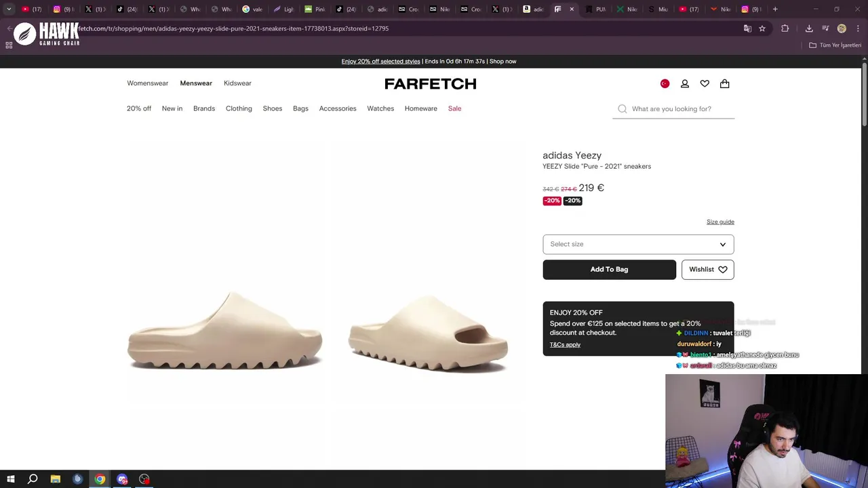Open File Explorer from the taskbar
The width and height of the screenshot is (868, 488).
(55, 479)
